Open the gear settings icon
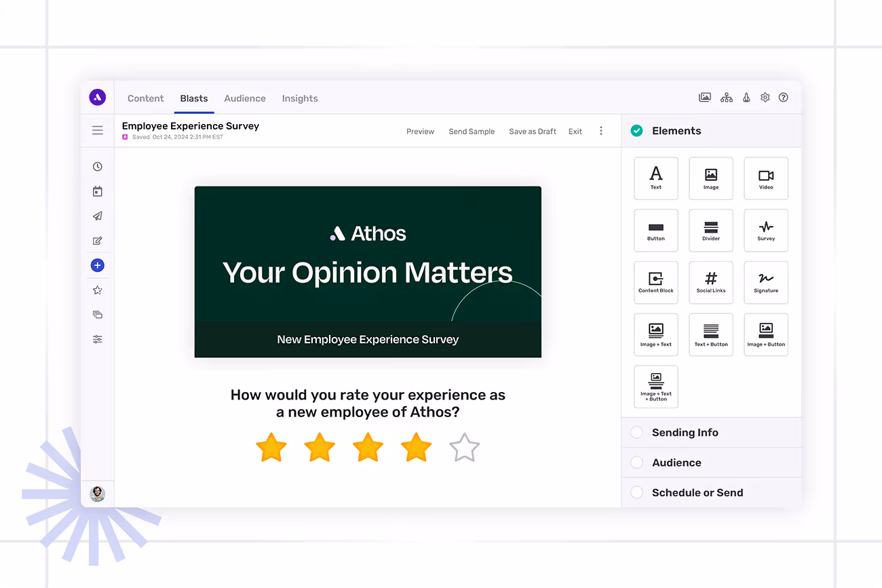 tap(765, 98)
